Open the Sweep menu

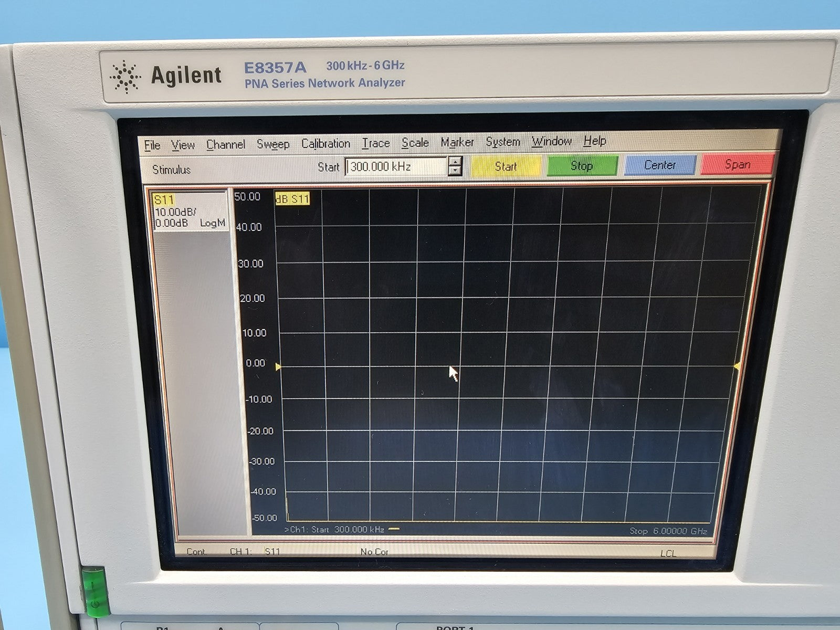pos(273,144)
